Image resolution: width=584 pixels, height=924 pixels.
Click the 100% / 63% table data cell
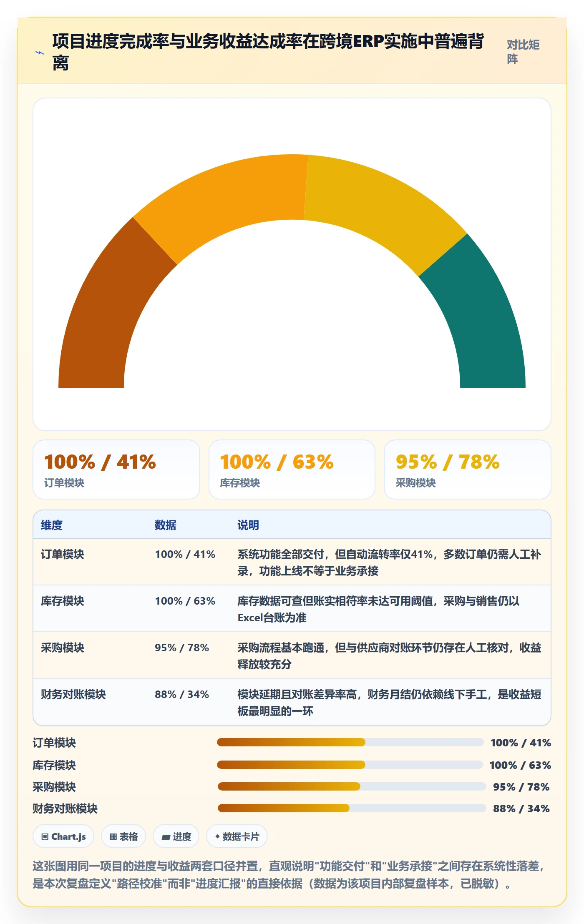pyautogui.click(x=185, y=601)
